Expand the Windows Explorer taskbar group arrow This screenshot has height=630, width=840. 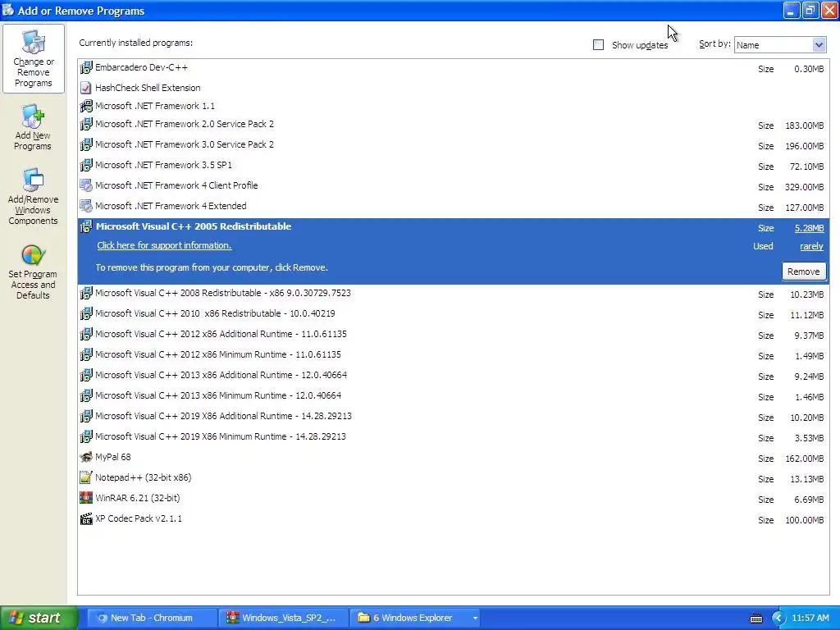click(475, 618)
